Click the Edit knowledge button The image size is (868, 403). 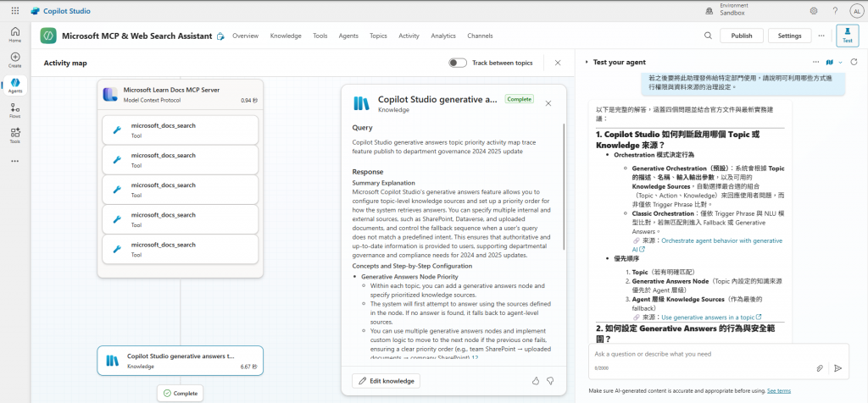(x=386, y=381)
